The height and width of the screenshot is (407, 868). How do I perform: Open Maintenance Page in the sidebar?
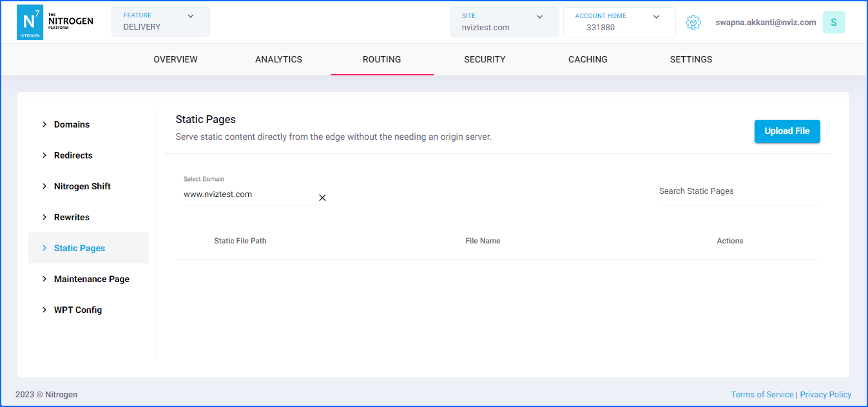(92, 279)
